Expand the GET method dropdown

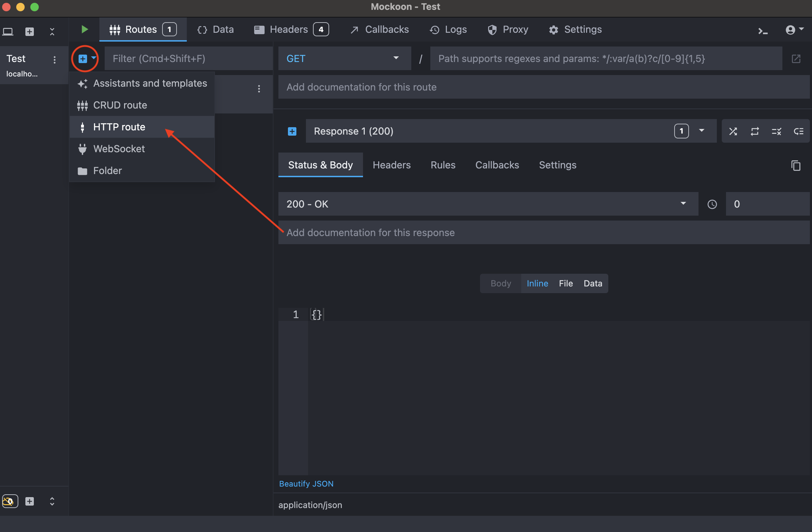coord(344,58)
